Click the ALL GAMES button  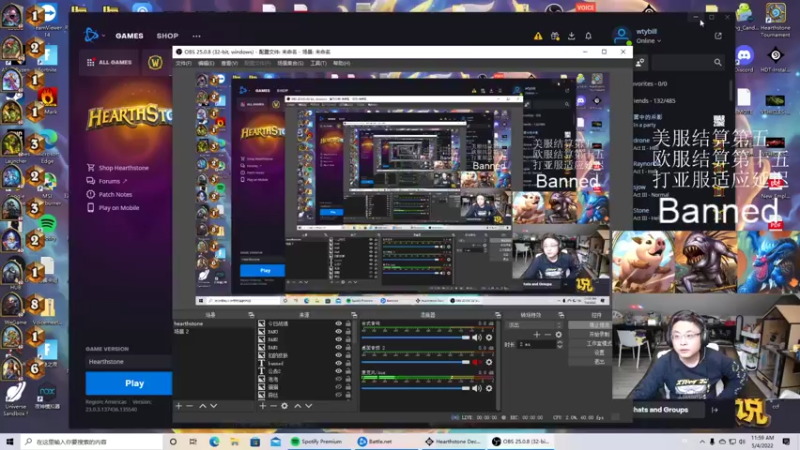pyautogui.click(x=109, y=62)
